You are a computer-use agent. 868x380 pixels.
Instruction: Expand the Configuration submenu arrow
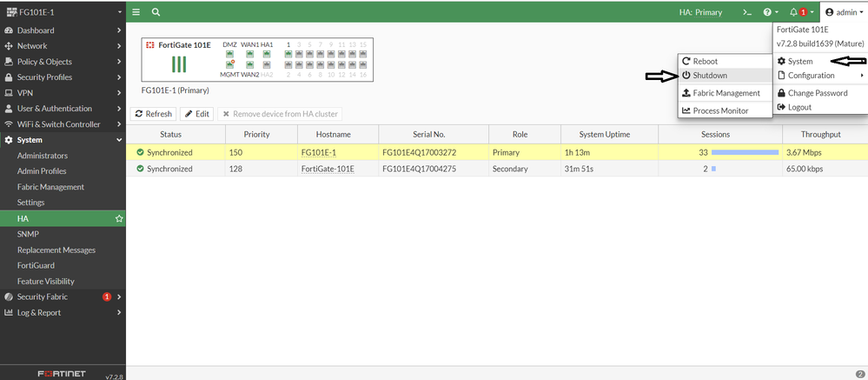pyautogui.click(x=862, y=76)
